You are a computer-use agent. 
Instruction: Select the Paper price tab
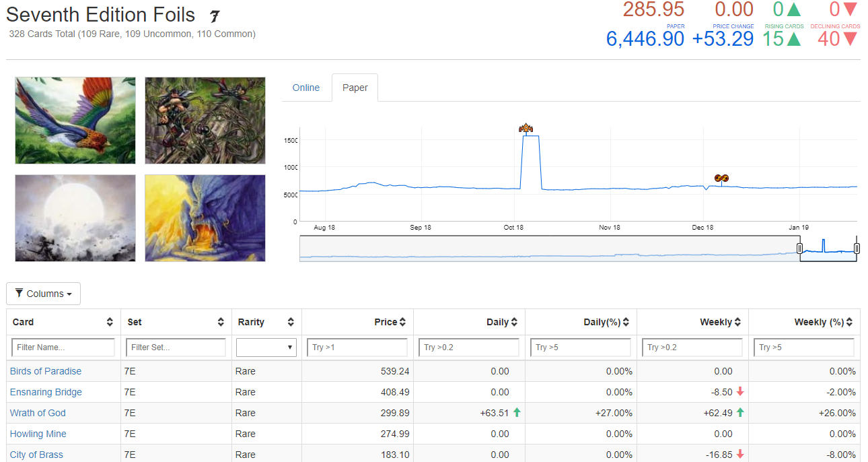tap(355, 88)
